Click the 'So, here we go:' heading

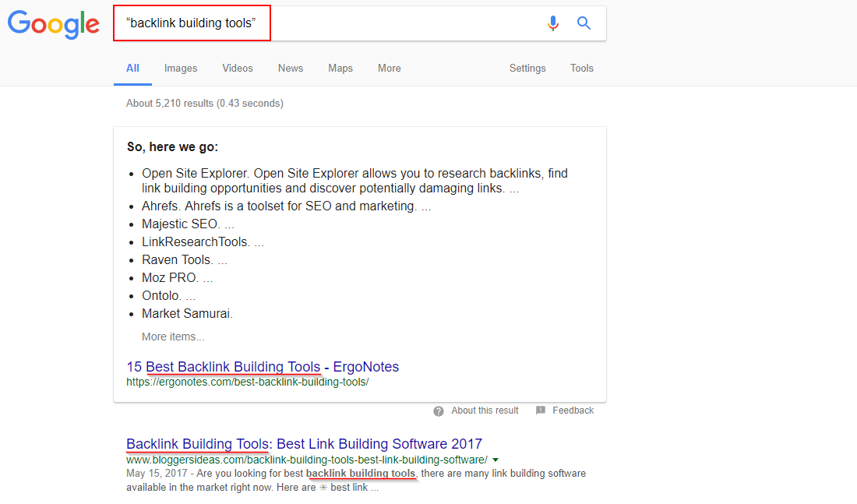click(172, 147)
